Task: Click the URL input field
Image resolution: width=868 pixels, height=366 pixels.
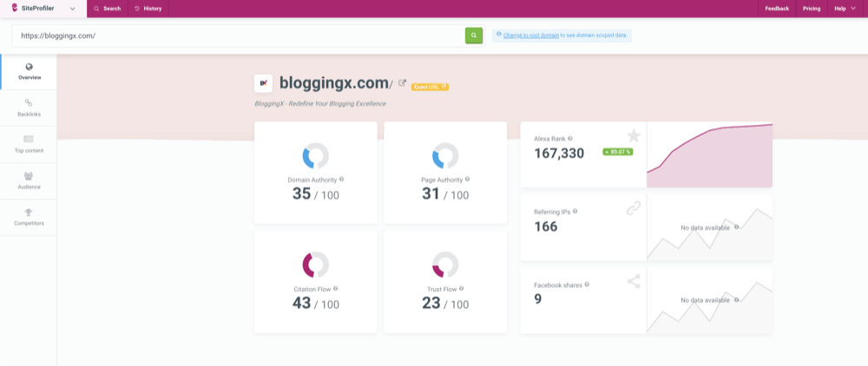Action: click(238, 36)
